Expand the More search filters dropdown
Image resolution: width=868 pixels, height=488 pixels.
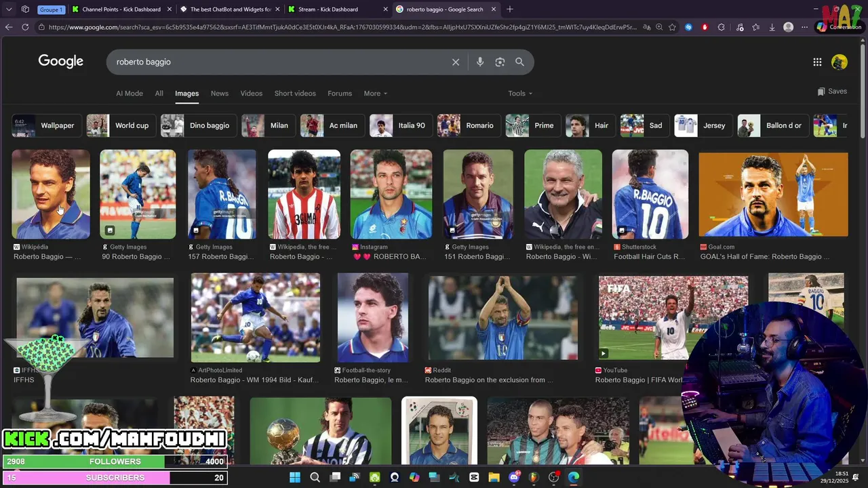376,94
